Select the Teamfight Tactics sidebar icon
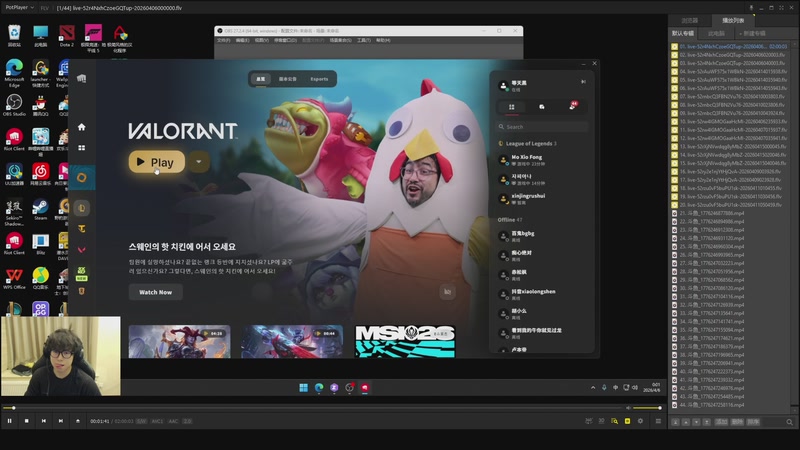The image size is (800, 450). pyautogui.click(x=82, y=229)
